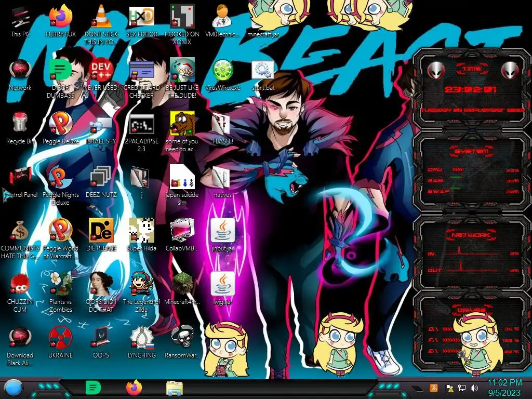Select the Dev-C++ NEVER USED shortcut
This screenshot has height=399, width=532.
(101, 70)
